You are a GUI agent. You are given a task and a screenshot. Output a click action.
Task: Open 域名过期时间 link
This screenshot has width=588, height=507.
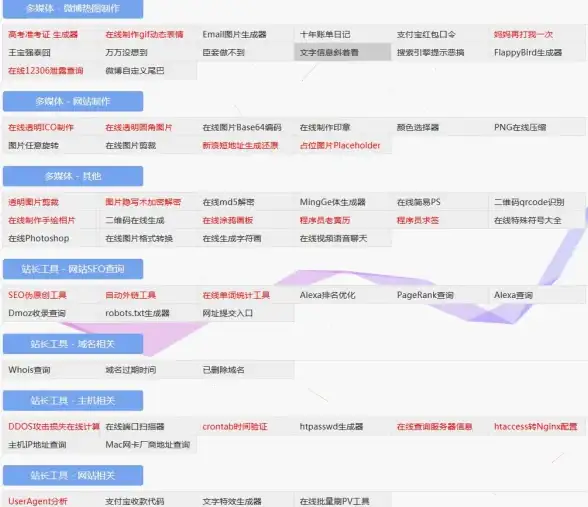(x=130, y=370)
